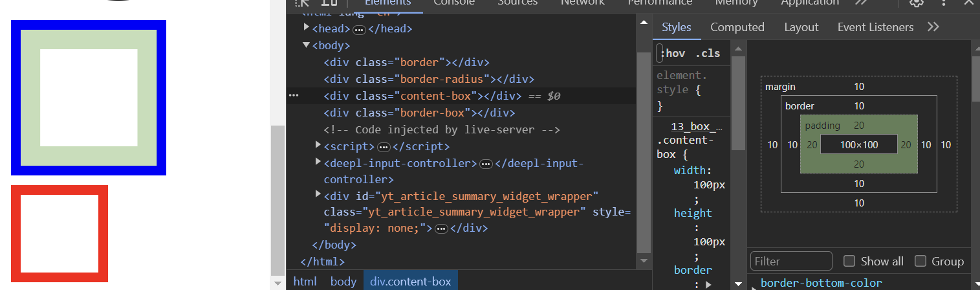The height and width of the screenshot is (290, 980).
Task: Enable the Show all checkbox
Action: 849,262
